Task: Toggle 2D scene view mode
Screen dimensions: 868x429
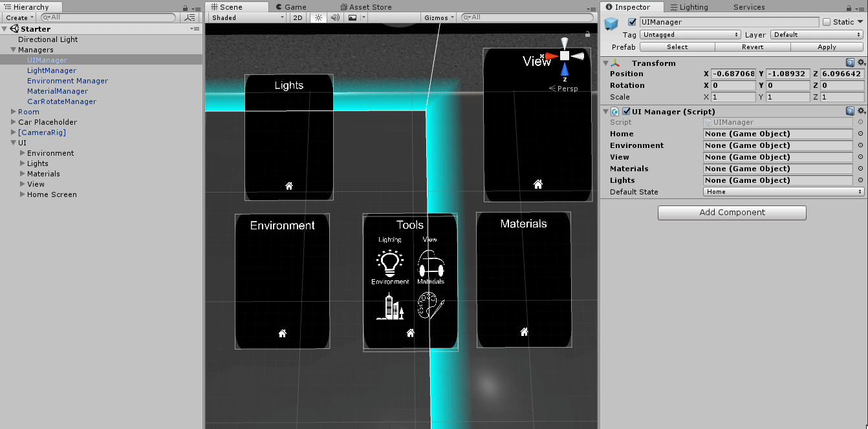Action: [x=298, y=17]
